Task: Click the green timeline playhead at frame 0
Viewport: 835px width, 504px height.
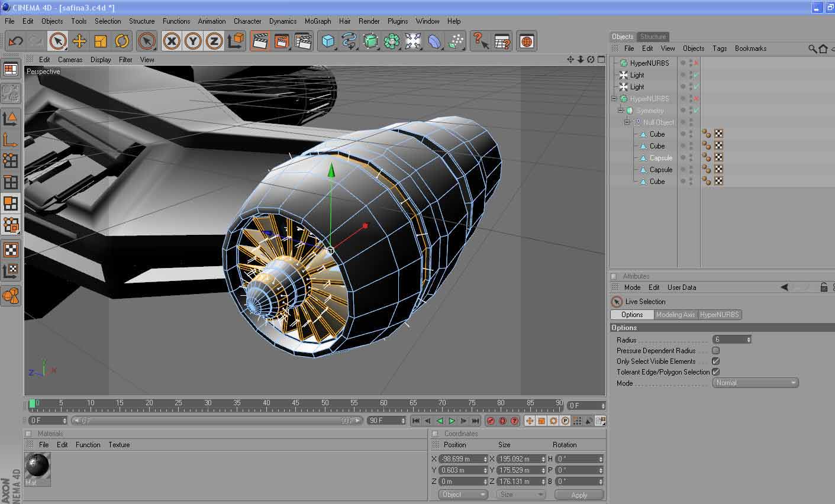Action: click(x=32, y=403)
